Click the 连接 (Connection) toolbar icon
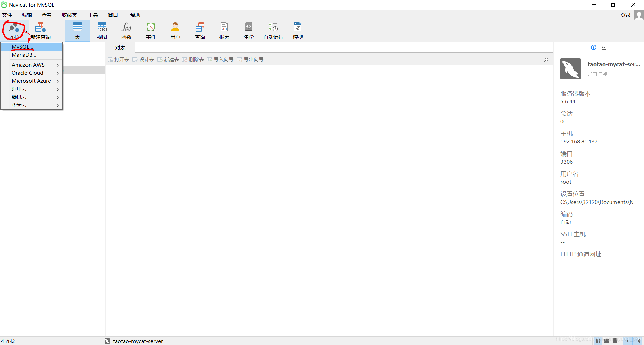 click(14, 31)
